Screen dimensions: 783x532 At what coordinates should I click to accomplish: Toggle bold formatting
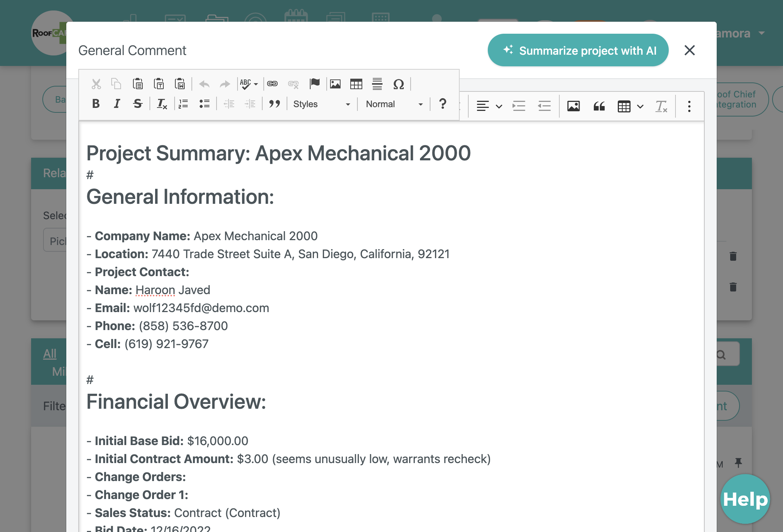(96, 104)
